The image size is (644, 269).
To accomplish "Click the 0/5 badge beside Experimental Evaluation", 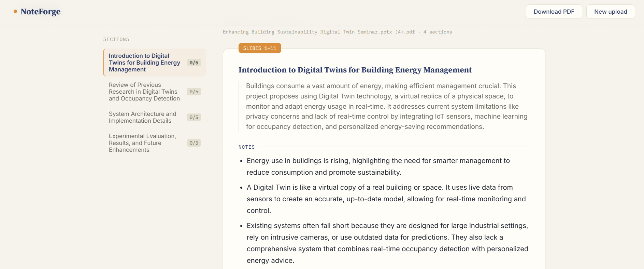I will (194, 143).
